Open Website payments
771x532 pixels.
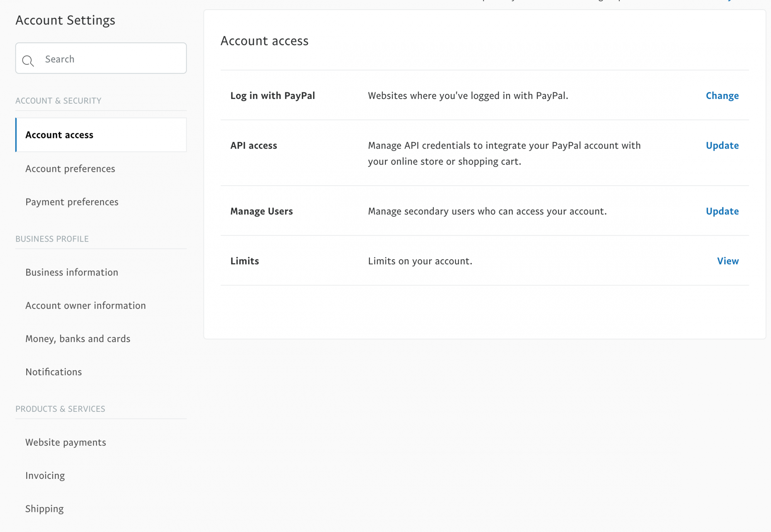[66, 442]
